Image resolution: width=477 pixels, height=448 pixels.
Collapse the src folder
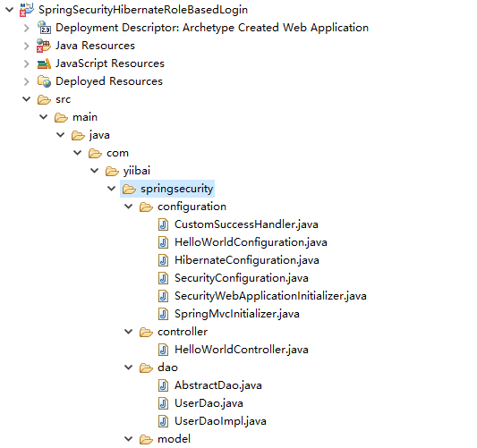pos(27,99)
